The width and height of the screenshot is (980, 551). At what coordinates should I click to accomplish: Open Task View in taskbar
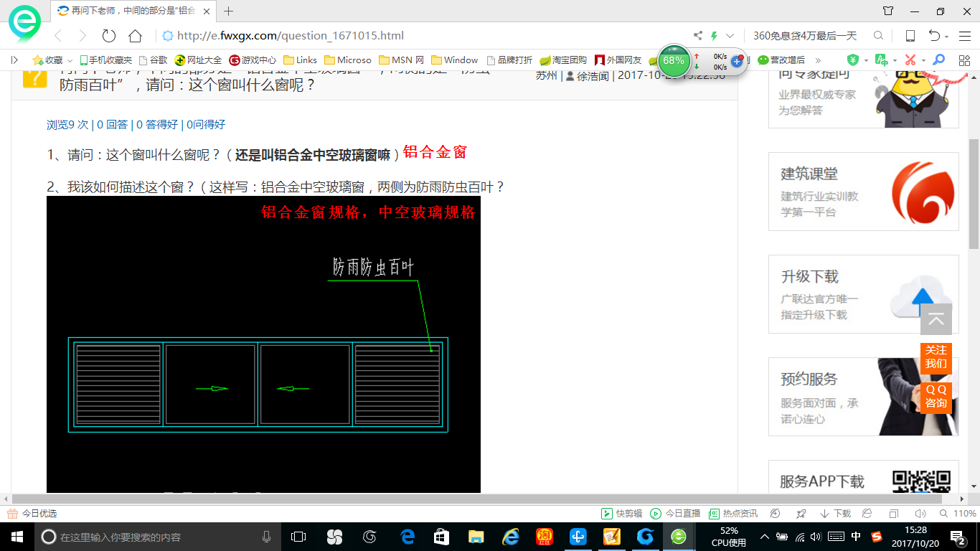point(298,537)
